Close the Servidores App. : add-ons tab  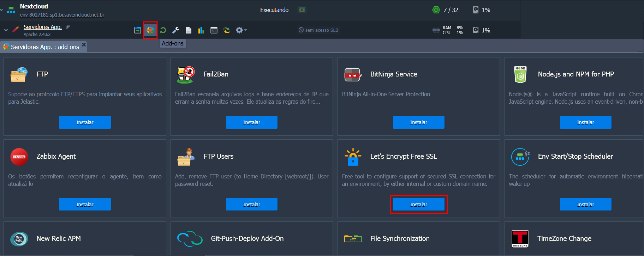tap(84, 44)
